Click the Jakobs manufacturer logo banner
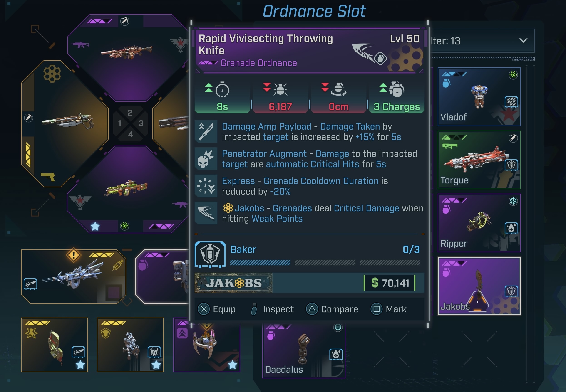 [x=233, y=283]
